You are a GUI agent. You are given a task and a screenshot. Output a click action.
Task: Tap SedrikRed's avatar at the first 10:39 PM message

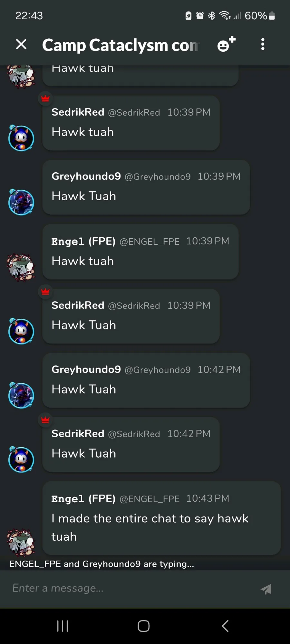coord(21,138)
